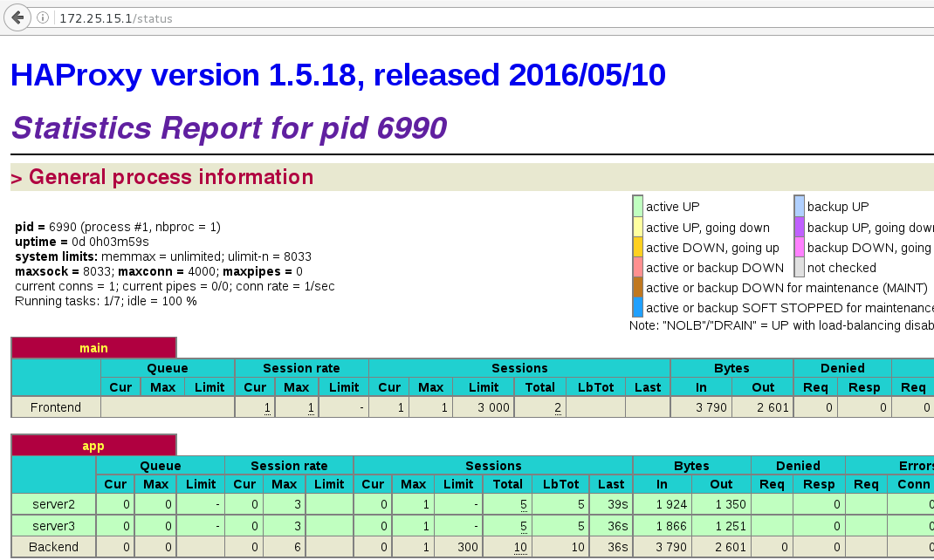Select the active UP, going down swatch
Screen dimensions: 934x560
(637, 227)
